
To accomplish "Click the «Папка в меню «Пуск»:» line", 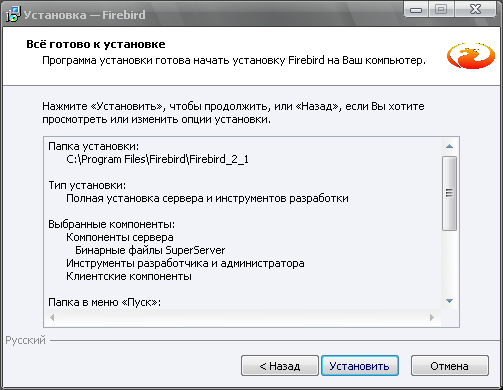I will pos(104,302).
